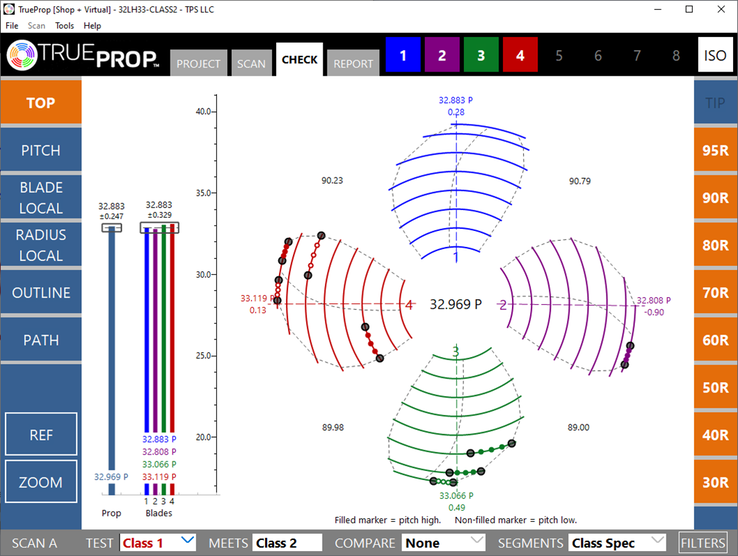Click the ZOOM button

click(40, 482)
